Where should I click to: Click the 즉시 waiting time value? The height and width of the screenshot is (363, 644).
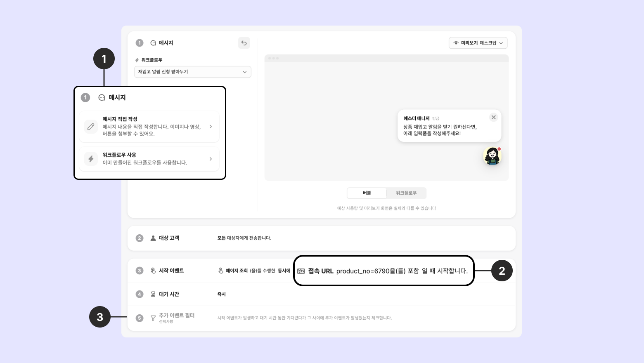(222, 294)
